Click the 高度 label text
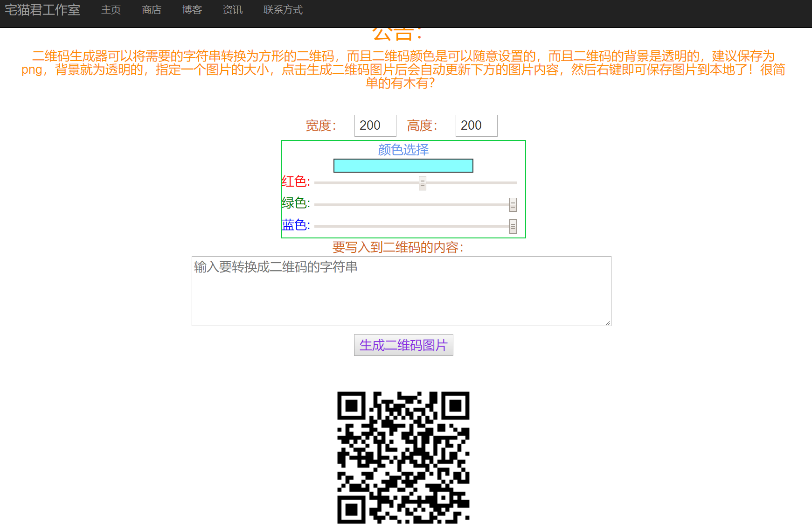812x530 pixels. [x=422, y=126]
